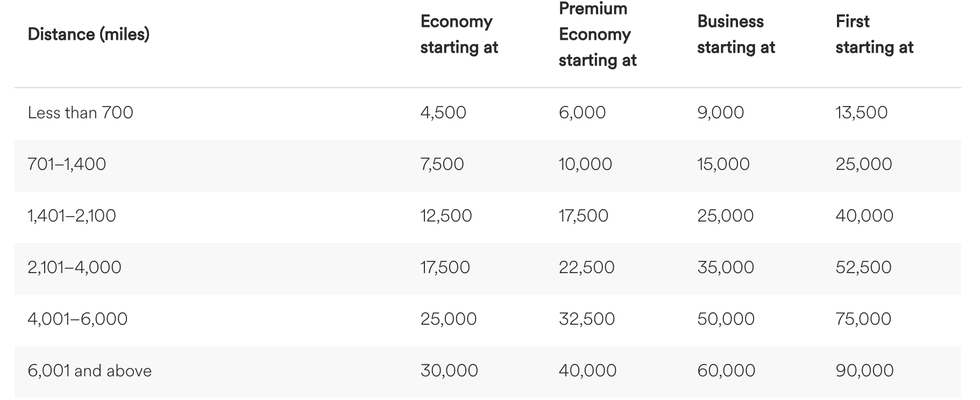The image size is (980, 400).
Task: Click the 60,000 business value
Action: [x=726, y=370]
